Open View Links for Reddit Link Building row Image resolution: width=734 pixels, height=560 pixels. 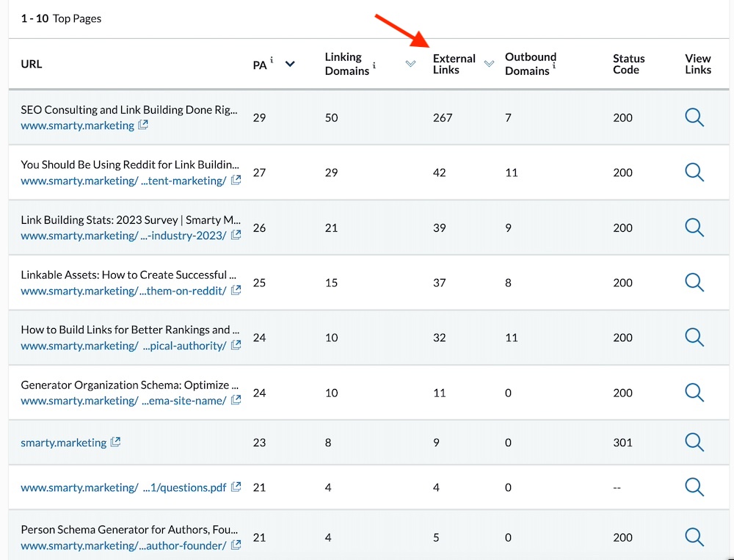pos(694,172)
